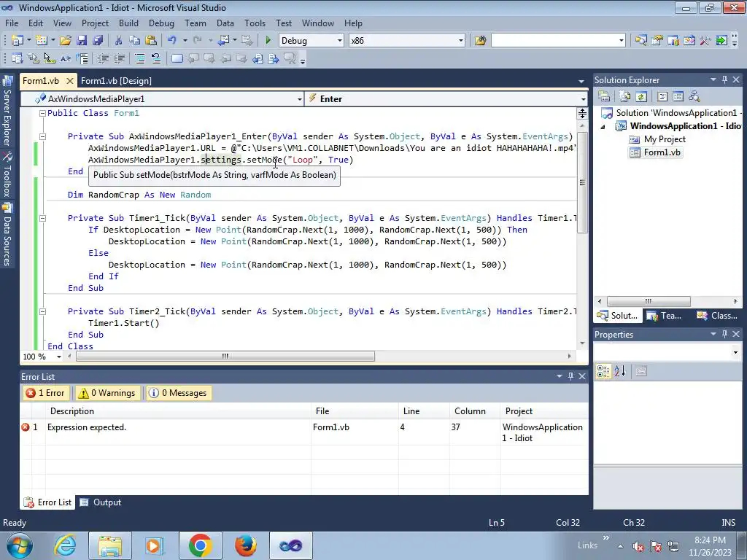The image size is (747, 560).
Task: Click the Copy icon in toolbar
Action: pyautogui.click(x=134, y=41)
